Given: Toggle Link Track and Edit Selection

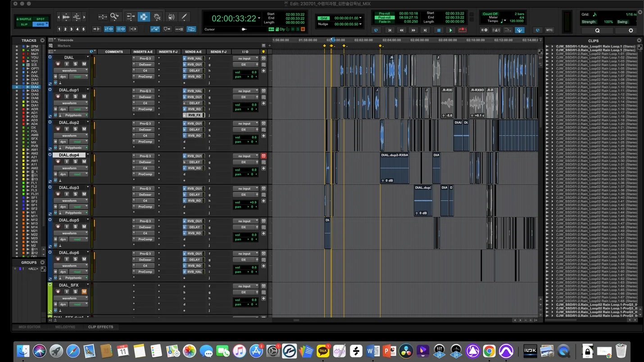Looking at the screenshot, I should tap(121, 29).
